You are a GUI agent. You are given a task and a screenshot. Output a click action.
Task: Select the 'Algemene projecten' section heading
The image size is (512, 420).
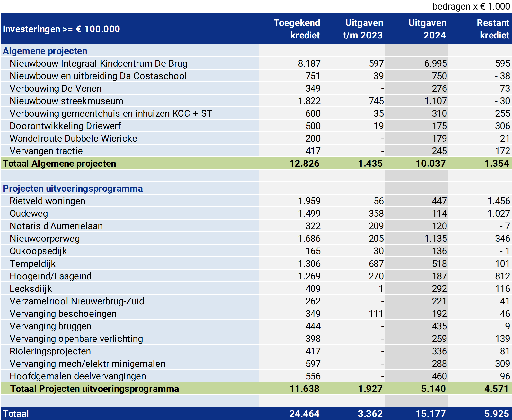pos(45,51)
